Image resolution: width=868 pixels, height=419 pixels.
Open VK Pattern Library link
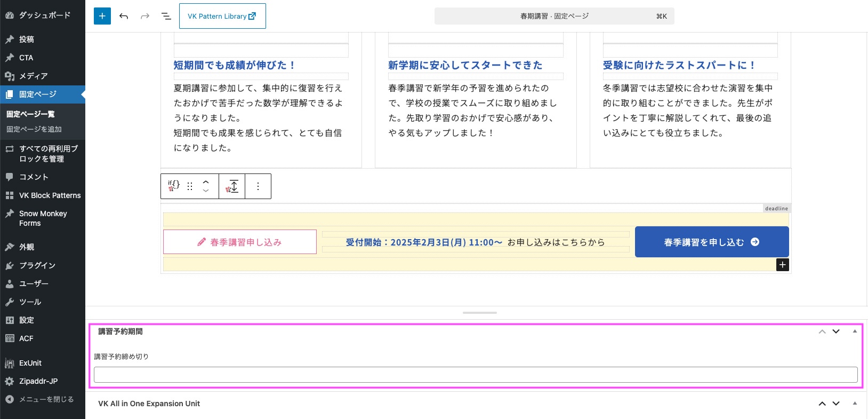point(222,16)
